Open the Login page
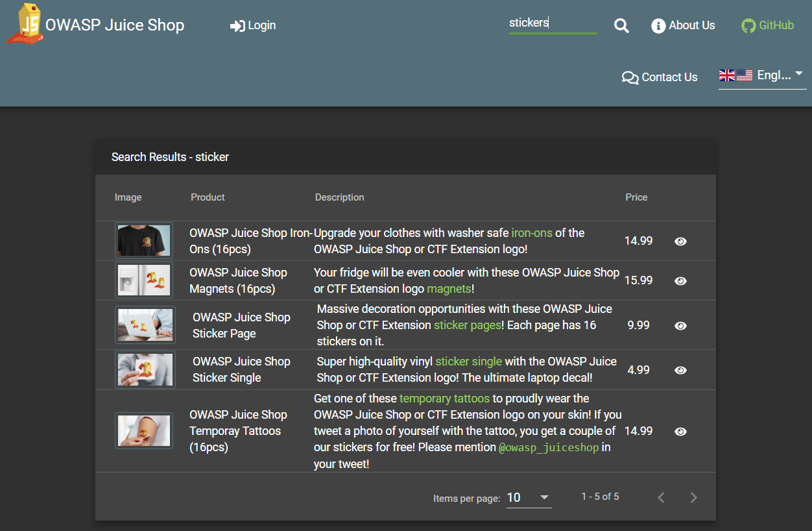The height and width of the screenshot is (531, 812). pyautogui.click(x=253, y=26)
